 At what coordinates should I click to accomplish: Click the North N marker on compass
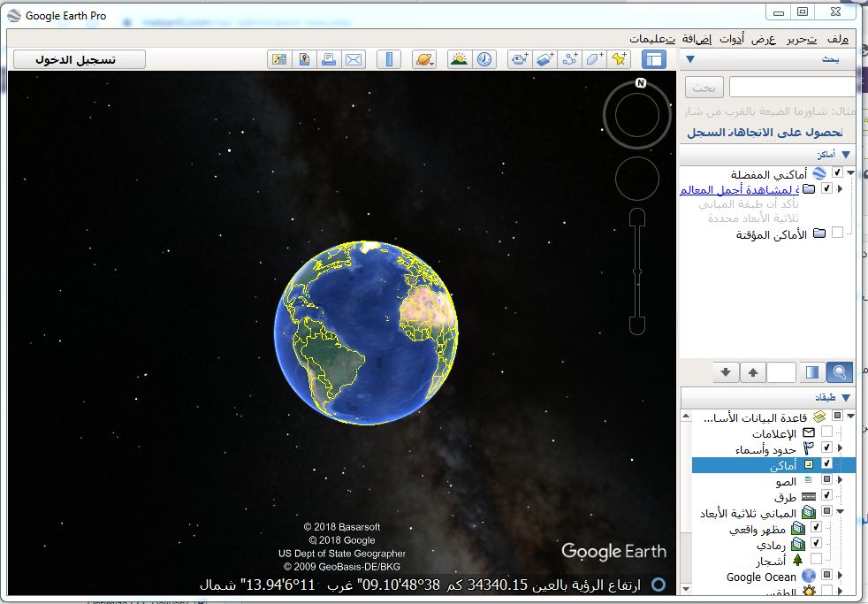pyautogui.click(x=641, y=83)
